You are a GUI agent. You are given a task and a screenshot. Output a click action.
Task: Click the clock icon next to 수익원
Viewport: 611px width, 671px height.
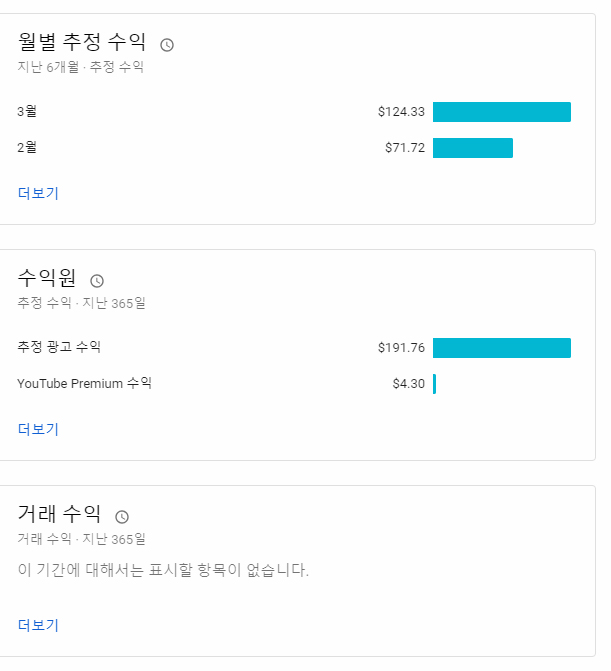click(x=97, y=281)
